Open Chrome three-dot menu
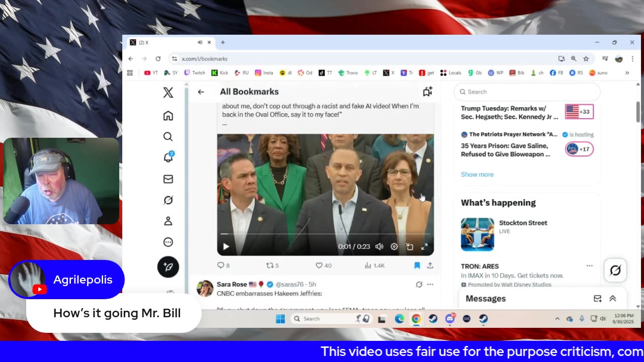This screenshot has height=362, width=644. click(632, 59)
